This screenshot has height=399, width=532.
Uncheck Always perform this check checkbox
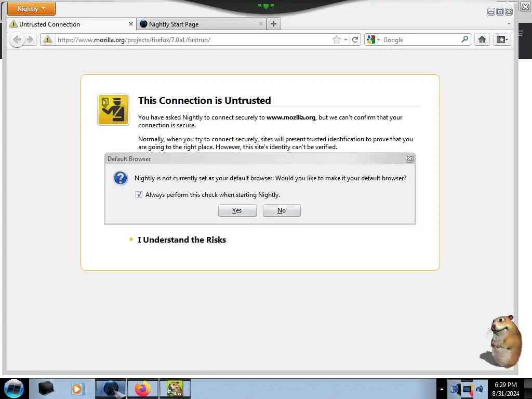point(139,194)
